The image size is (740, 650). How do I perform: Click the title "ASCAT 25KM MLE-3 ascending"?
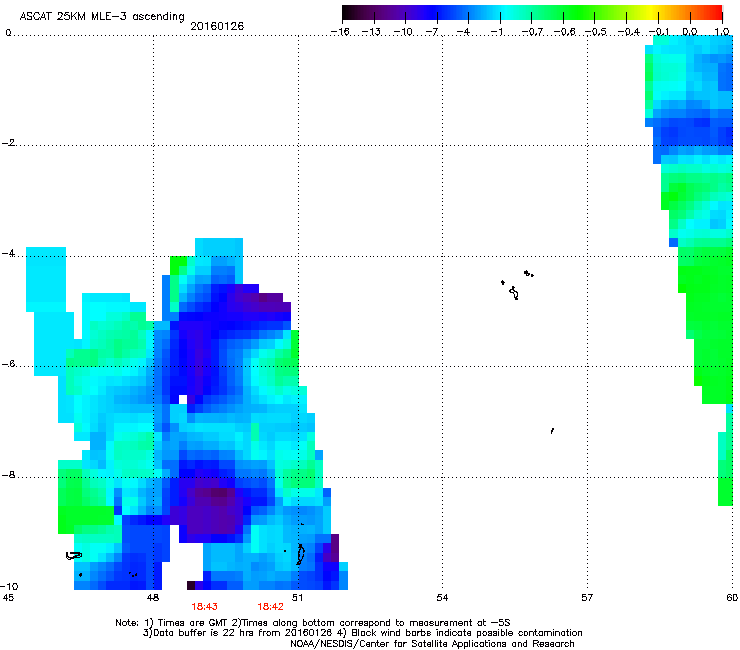point(102,16)
